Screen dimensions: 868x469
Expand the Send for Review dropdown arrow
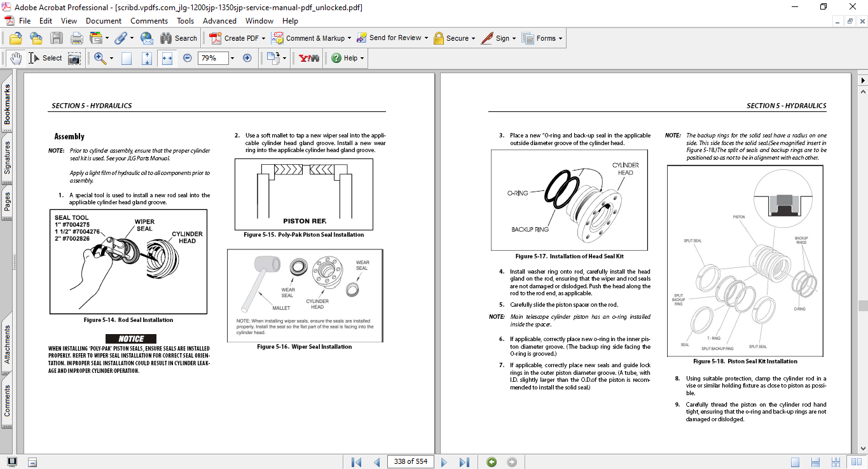pyautogui.click(x=425, y=38)
